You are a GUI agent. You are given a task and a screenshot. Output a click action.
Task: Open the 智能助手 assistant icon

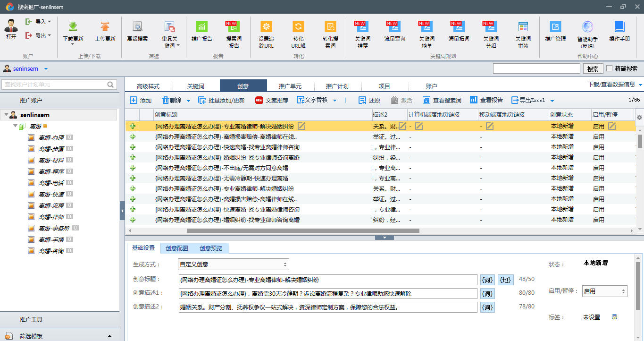click(x=587, y=27)
